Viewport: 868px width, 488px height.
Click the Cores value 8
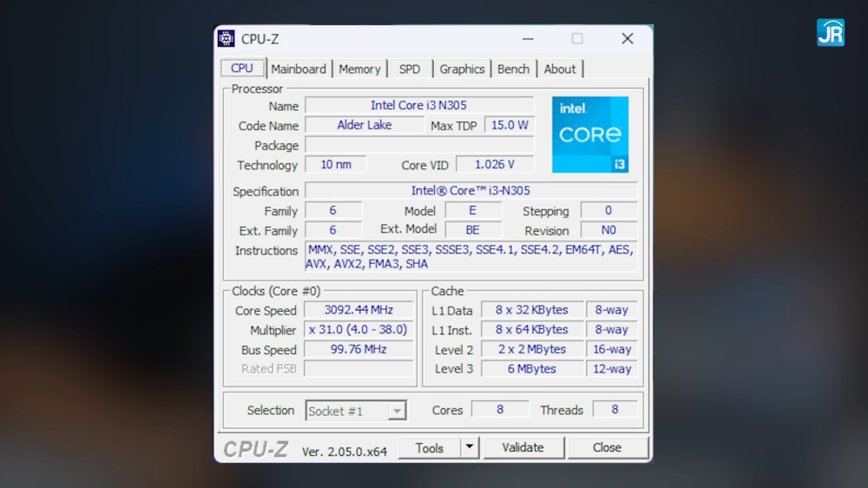pyautogui.click(x=500, y=409)
